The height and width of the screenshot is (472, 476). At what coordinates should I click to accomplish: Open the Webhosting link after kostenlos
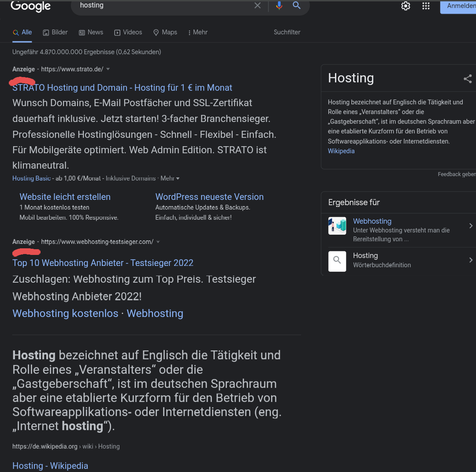155,313
